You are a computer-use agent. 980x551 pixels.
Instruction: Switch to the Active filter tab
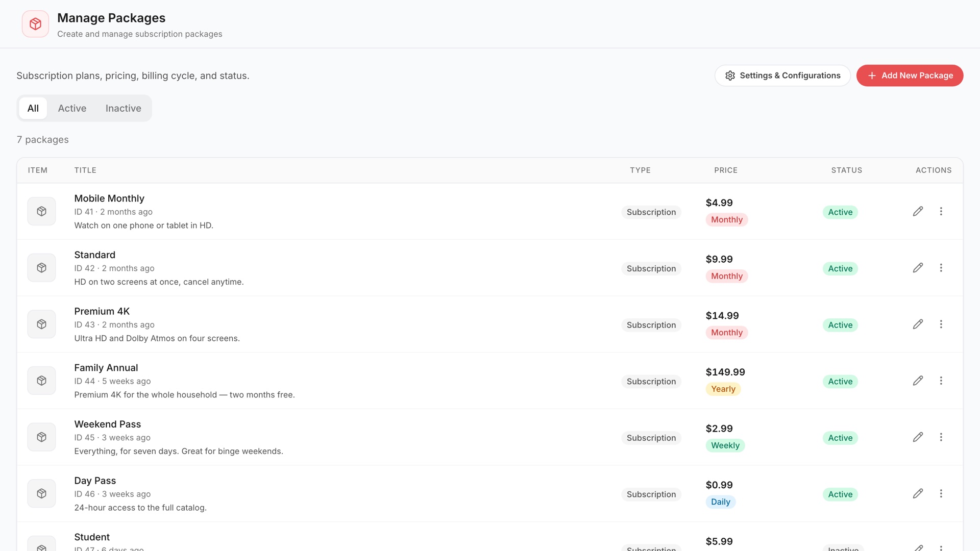[x=72, y=108]
